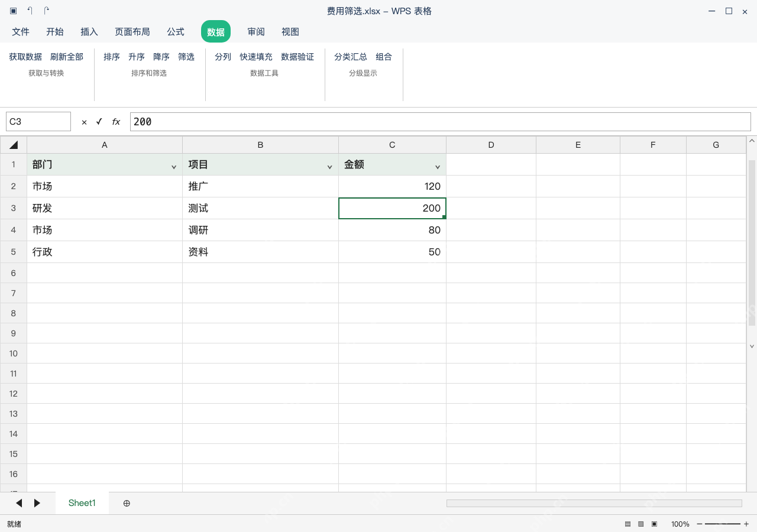757x532 pixels.
Task: Open the fx insert function dialog
Action: [x=116, y=122]
